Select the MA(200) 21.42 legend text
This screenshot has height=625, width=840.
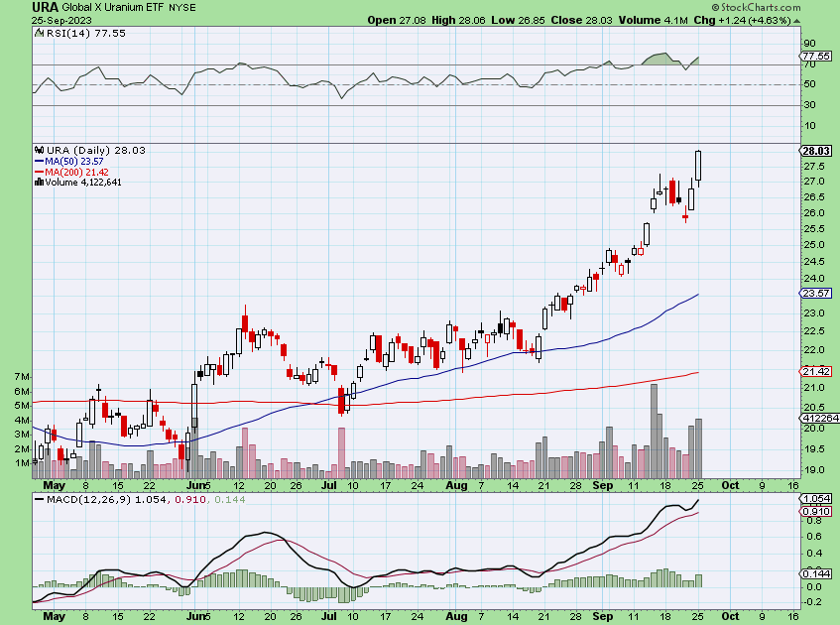tap(76, 172)
